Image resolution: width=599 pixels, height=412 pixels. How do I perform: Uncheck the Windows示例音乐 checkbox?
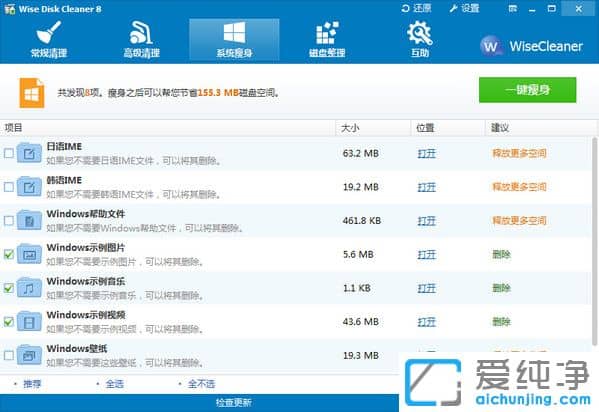coord(8,288)
